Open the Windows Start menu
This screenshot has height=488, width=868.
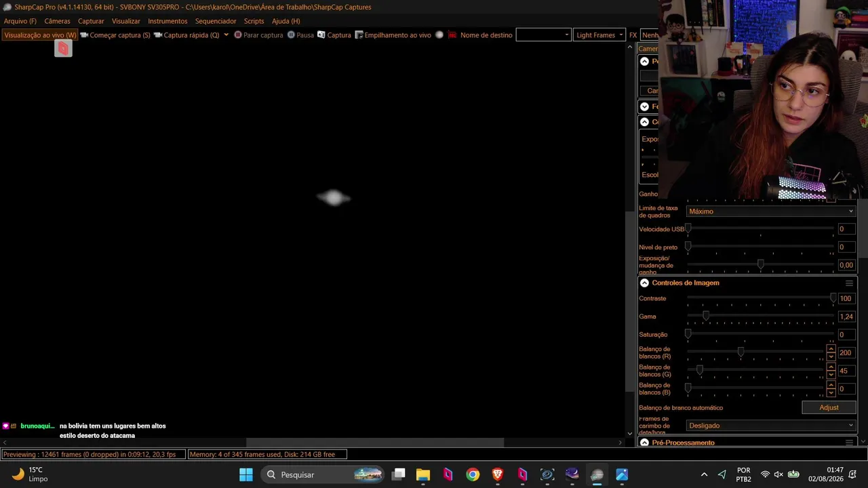(x=246, y=474)
